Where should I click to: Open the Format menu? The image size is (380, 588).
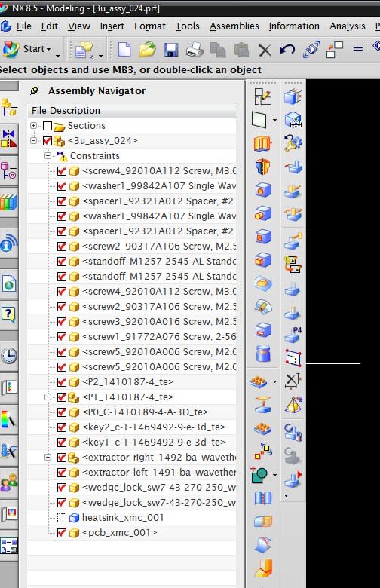point(150,26)
